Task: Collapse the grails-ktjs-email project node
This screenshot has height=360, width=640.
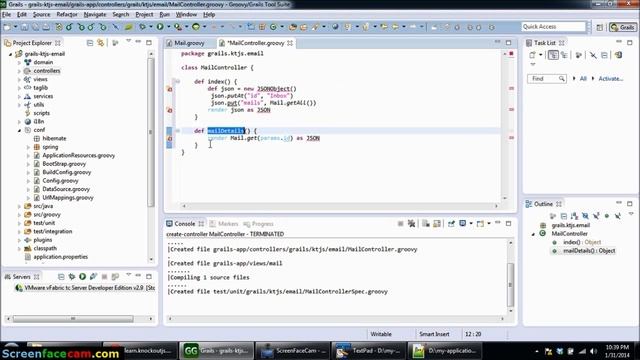Action: pos(11,54)
